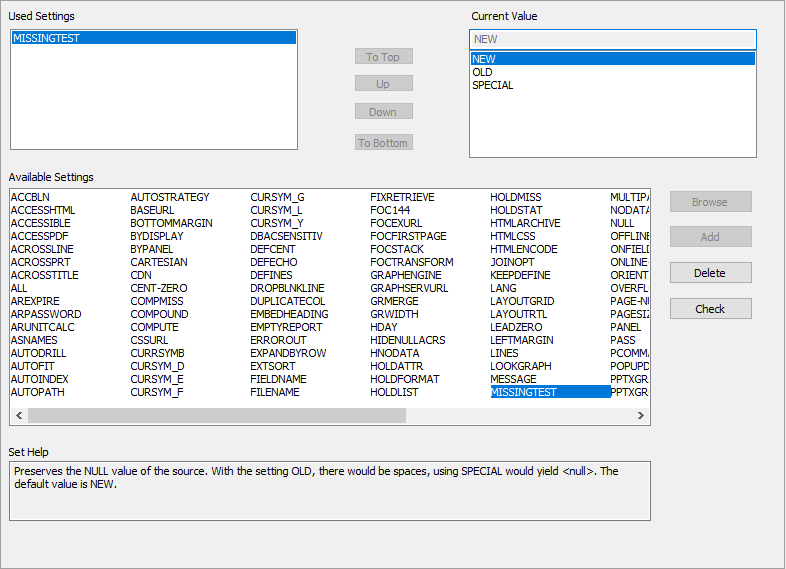Image resolution: width=786 pixels, height=569 pixels.
Task: Select MISSINGTEST in Used Settings list
Action: [154, 38]
